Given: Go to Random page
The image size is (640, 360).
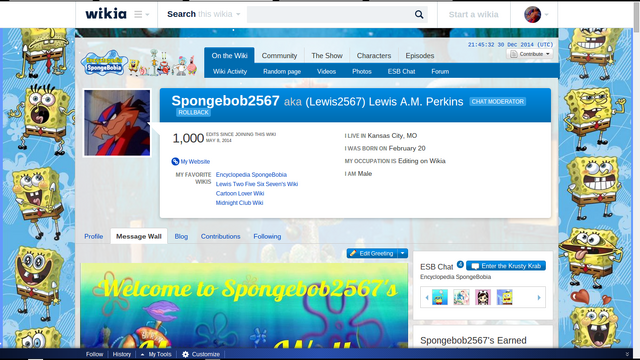Looking at the screenshot, I should coord(282,71).
